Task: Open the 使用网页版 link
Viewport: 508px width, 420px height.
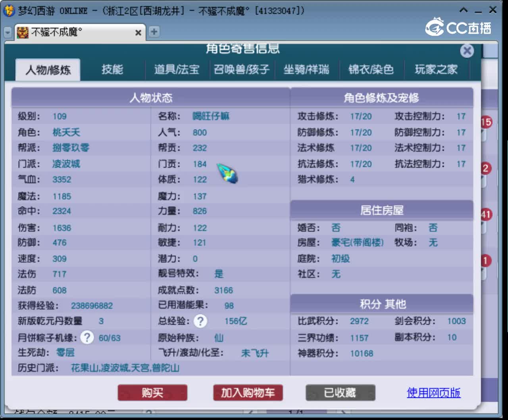Action: (x=434, y=393)
